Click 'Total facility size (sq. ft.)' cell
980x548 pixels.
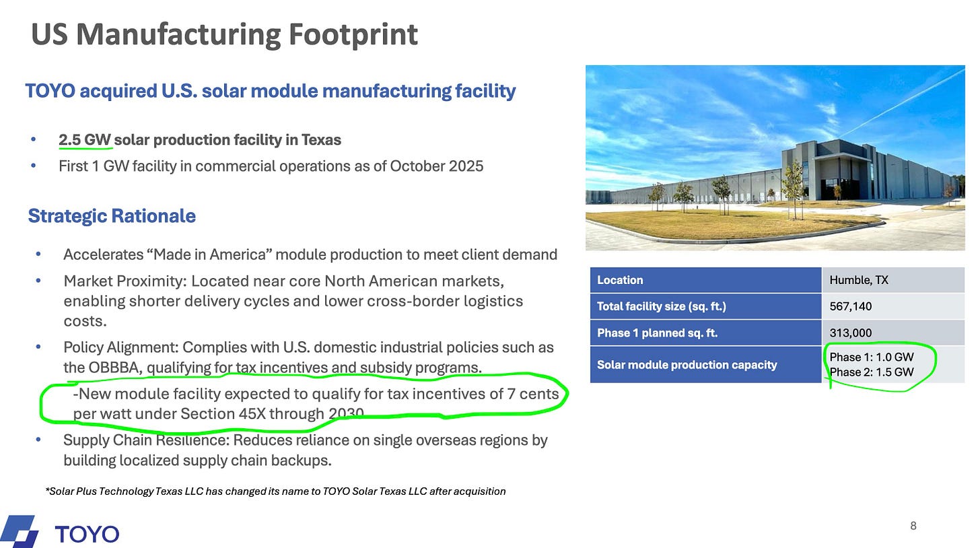705,306
